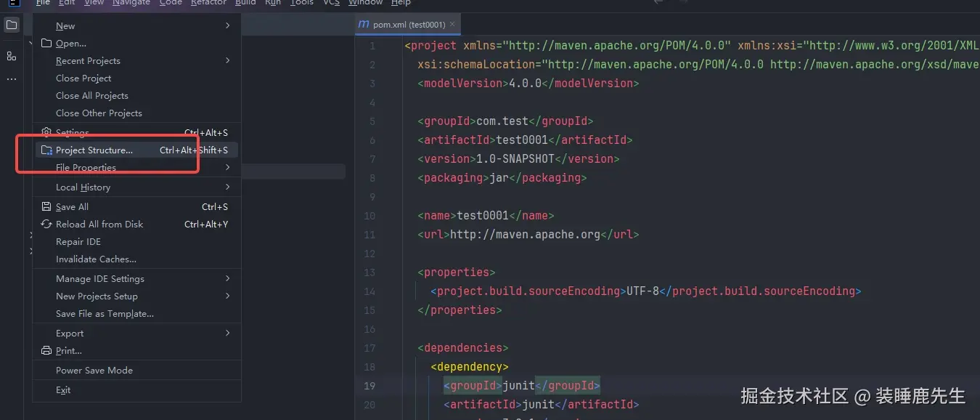Click the opening properties tag on line 13
Viewport: 980px width, 420px height.
[457, 272]
